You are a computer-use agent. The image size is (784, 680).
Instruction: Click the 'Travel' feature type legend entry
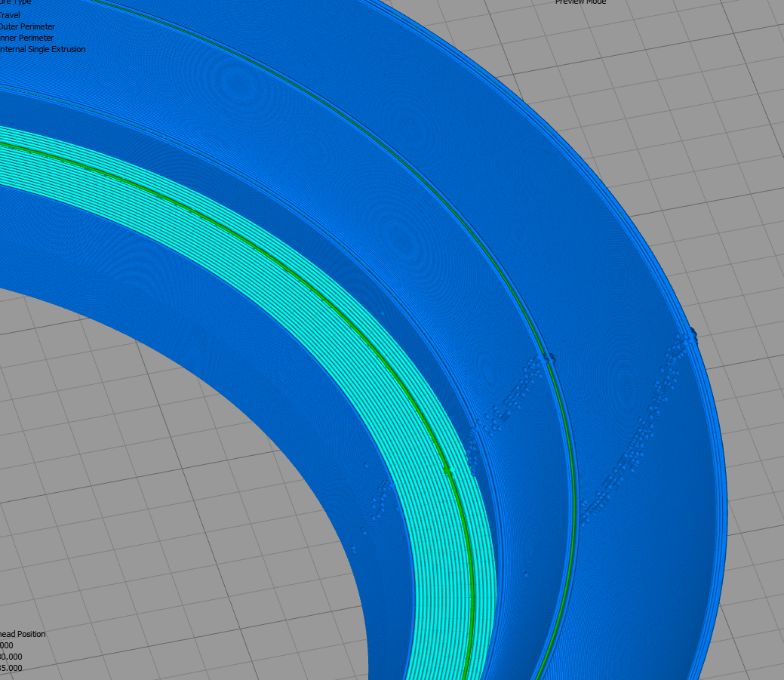[x=10, y=15]
